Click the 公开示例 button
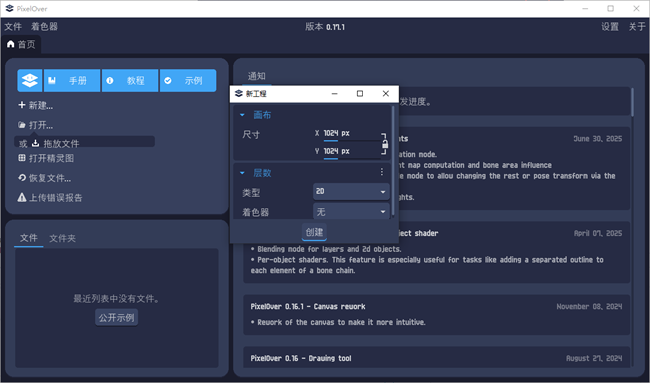 116,318
